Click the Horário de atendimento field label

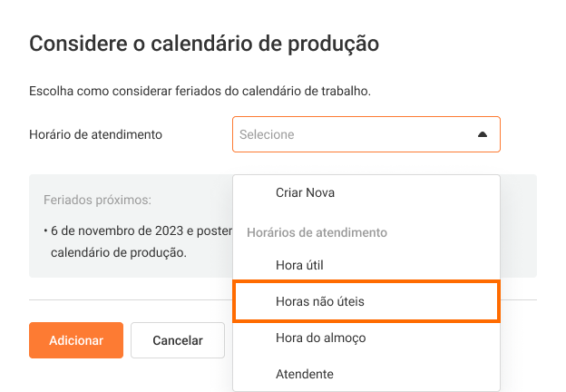95,134
